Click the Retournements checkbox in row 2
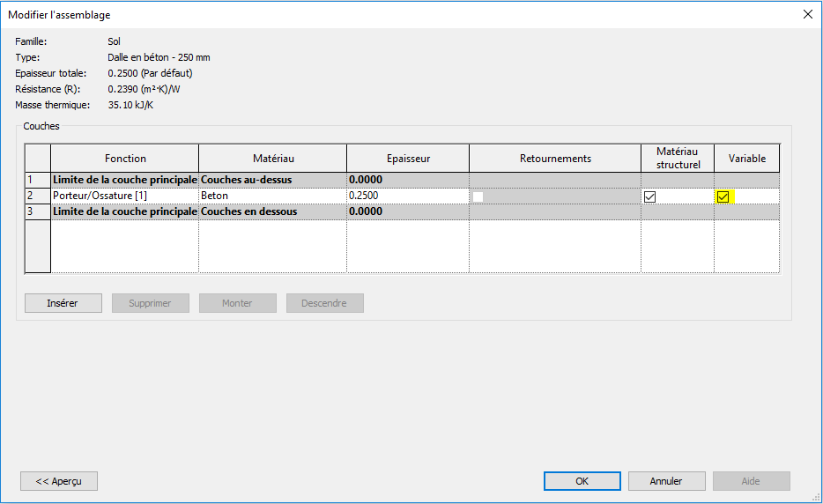823x504 pixels. click(478, 196)
